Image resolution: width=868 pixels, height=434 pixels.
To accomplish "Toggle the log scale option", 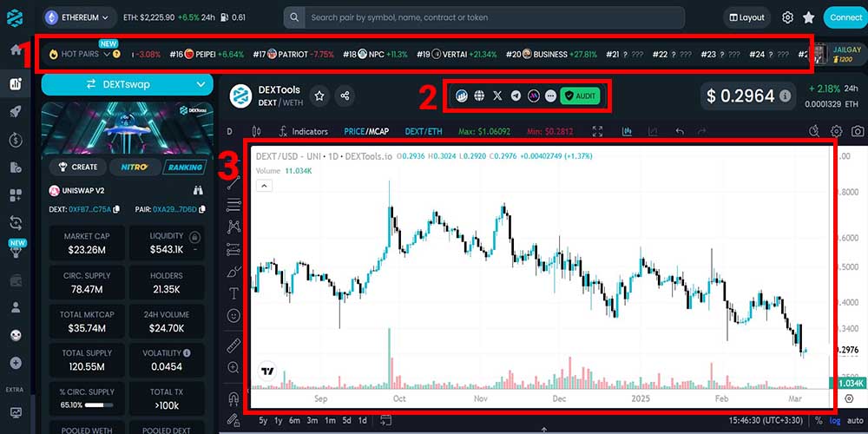I will click(834, 420).
